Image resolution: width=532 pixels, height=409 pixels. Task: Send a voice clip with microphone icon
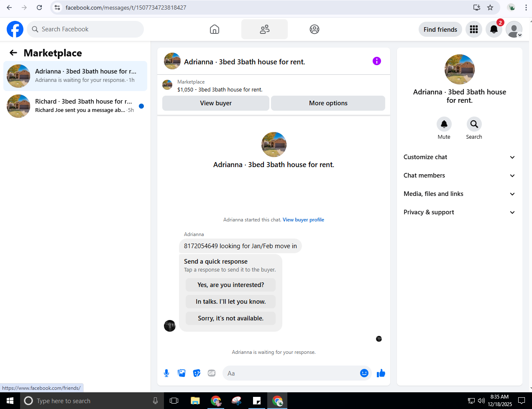click(x=166, y=373)
